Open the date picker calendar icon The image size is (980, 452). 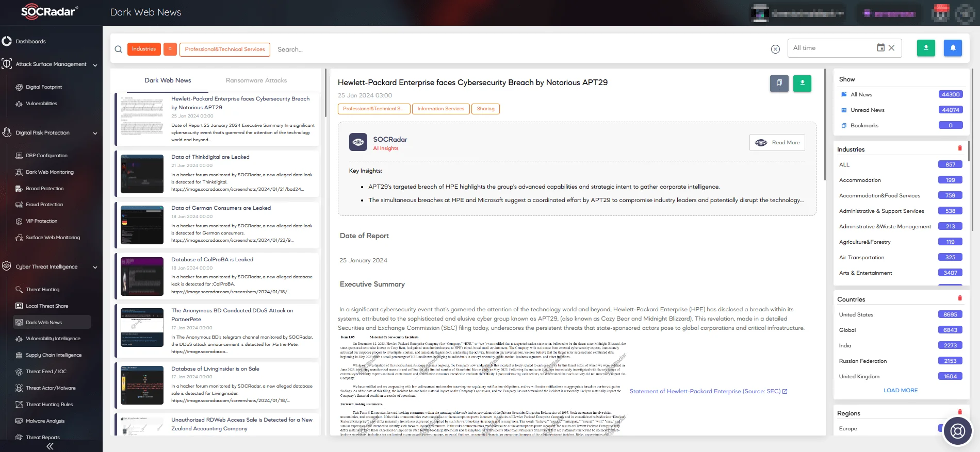pos(881,47)
